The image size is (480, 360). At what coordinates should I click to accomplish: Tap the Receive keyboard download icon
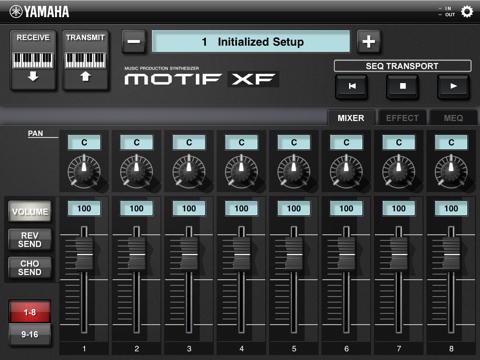point(33,60)
